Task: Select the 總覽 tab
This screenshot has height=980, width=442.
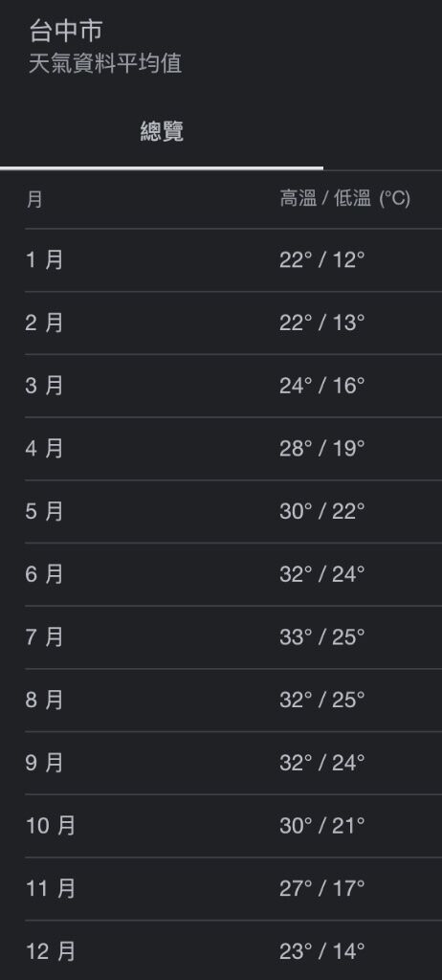Action: pos(162,132)
